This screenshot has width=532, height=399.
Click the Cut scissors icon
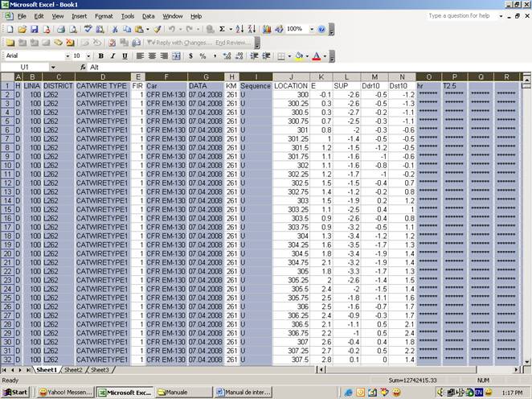[x=117, y=29]
